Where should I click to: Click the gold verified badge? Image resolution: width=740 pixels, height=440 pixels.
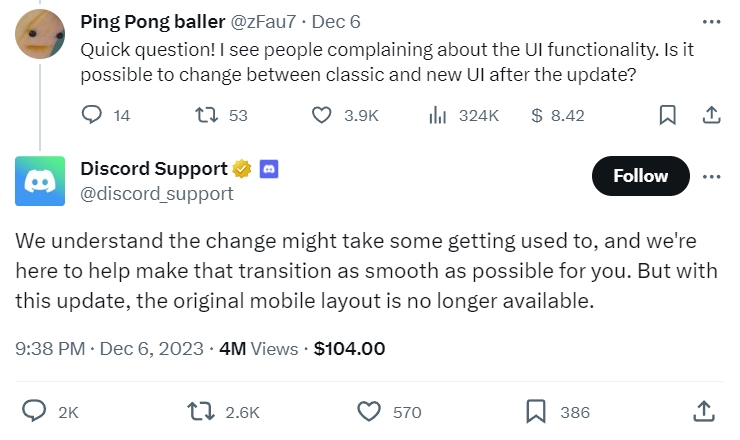242,169
